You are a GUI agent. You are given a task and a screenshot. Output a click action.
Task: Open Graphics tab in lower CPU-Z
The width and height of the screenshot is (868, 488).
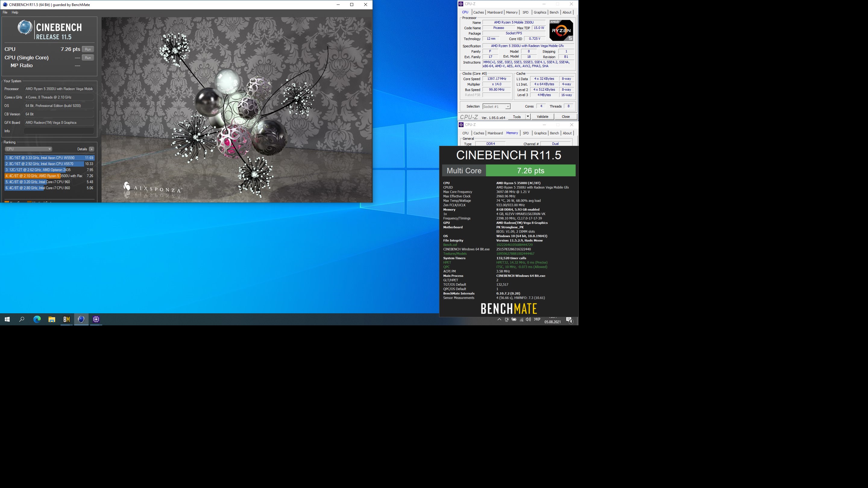coord(540,133)
